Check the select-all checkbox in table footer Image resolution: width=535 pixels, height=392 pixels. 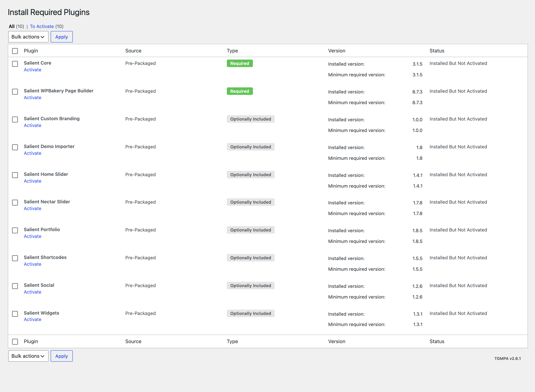[x=15, y=342]
